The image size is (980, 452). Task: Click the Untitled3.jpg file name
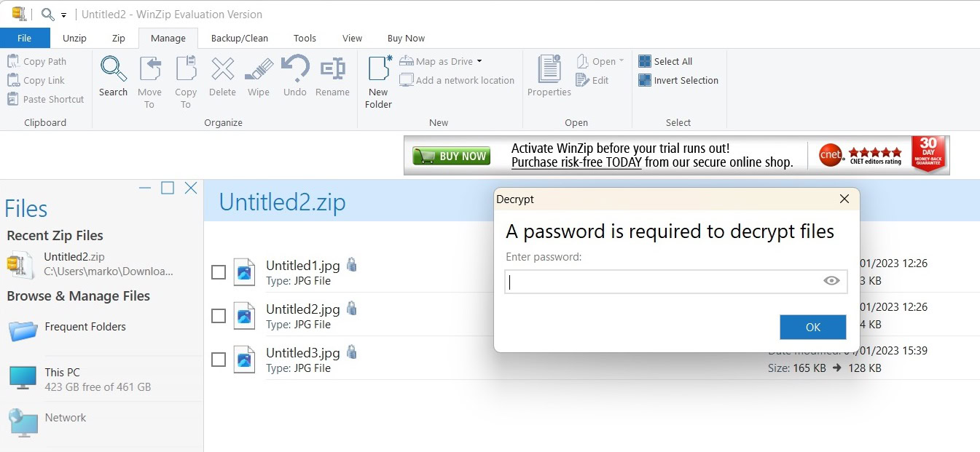(x=303, y=352)
